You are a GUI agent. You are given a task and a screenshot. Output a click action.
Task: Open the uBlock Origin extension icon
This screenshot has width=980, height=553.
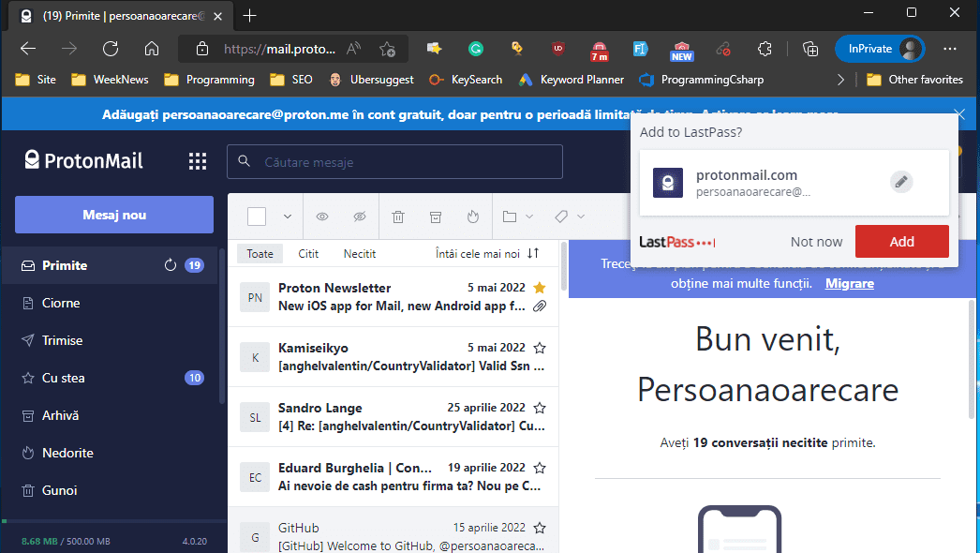click(x=558, y=49)
